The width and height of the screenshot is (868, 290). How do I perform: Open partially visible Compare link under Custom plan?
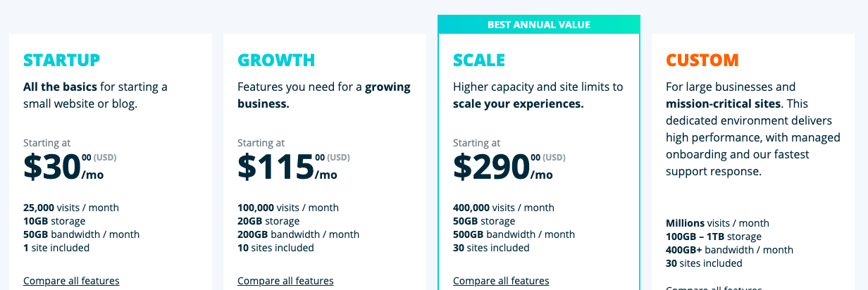coord(714,287)
